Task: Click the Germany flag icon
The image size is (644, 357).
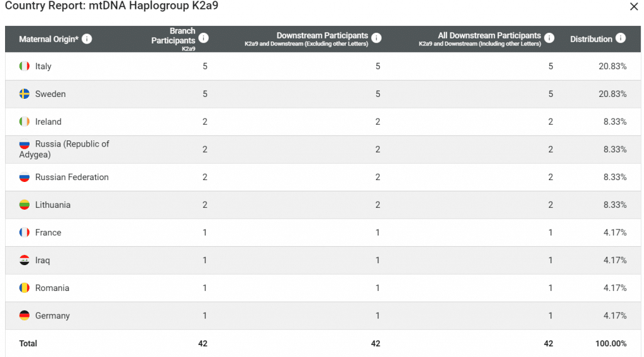Action: (25, 315)
